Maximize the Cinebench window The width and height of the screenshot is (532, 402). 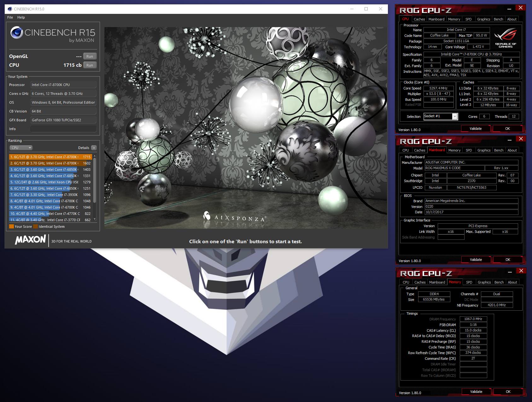[366, 9]
